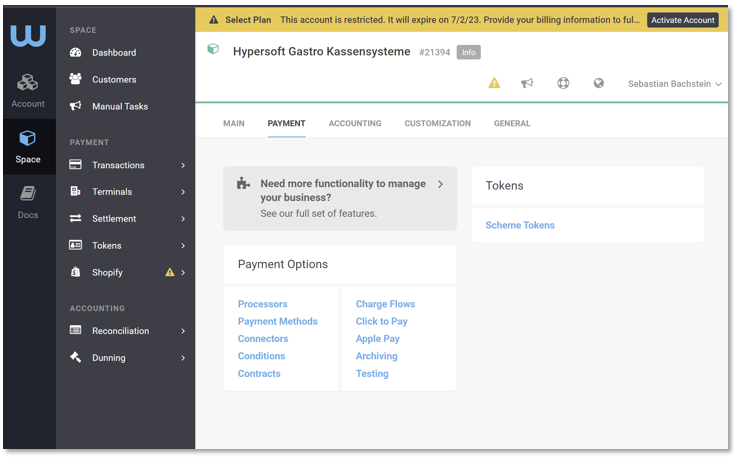Viewport: 734px width, 458px height.
Task: Open the Dashboard menu item
Action: [113, 53]
